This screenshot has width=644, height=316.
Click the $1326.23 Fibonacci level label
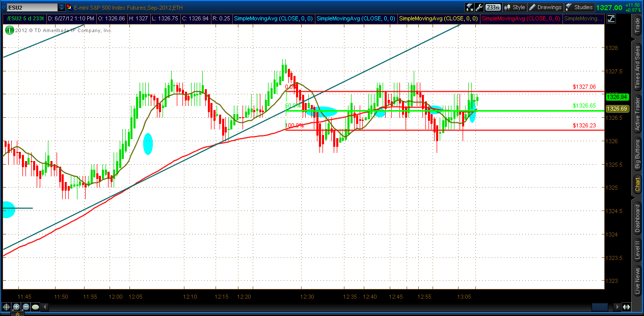(x=584, y=125)
